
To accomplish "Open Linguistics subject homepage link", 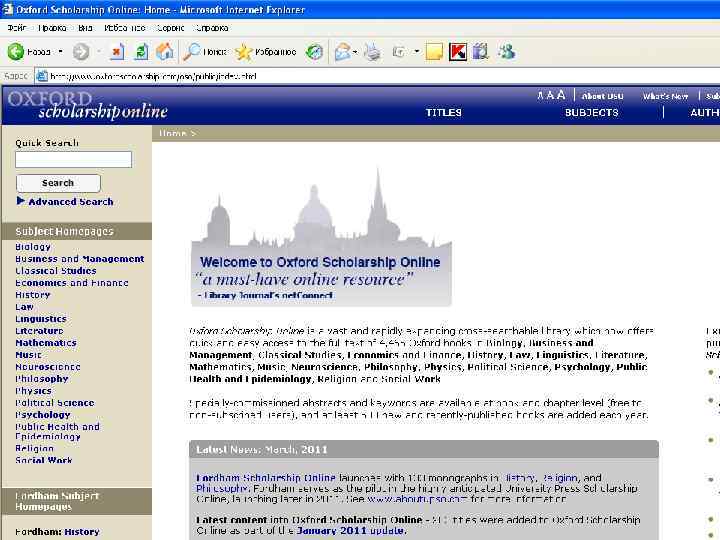I will click(x=41, y=319).
